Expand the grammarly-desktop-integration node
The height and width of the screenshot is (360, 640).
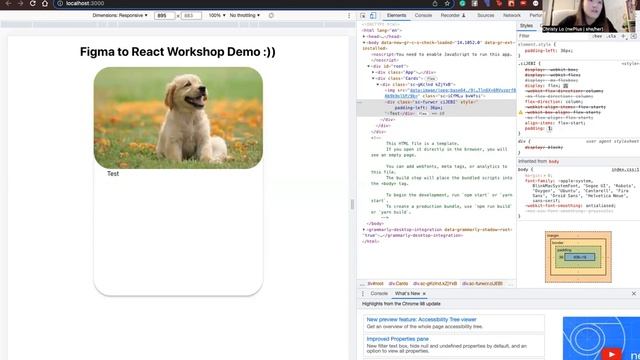pos(364,230)
